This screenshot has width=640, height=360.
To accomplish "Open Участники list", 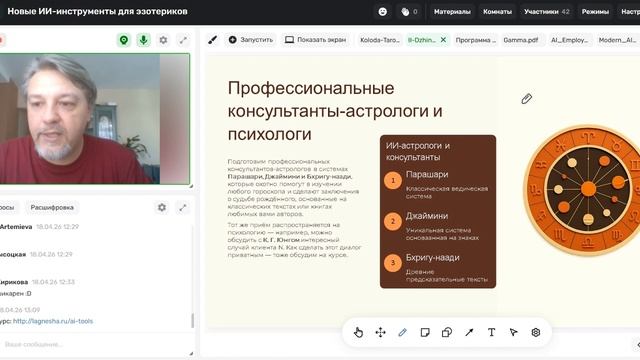I will (x=547, y=12).
